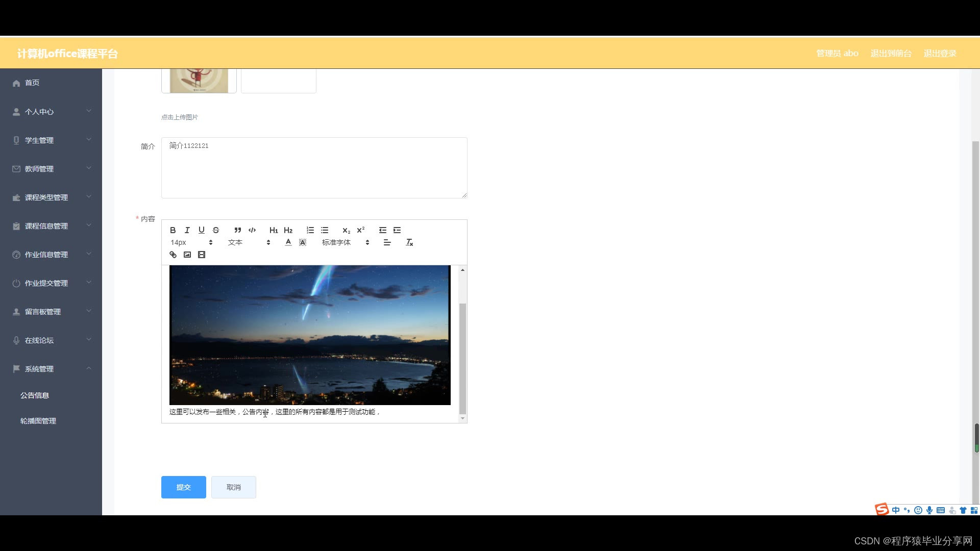Clear formatting with the Tx icon
Screen dimensions: 980x551
click(409, 242)
